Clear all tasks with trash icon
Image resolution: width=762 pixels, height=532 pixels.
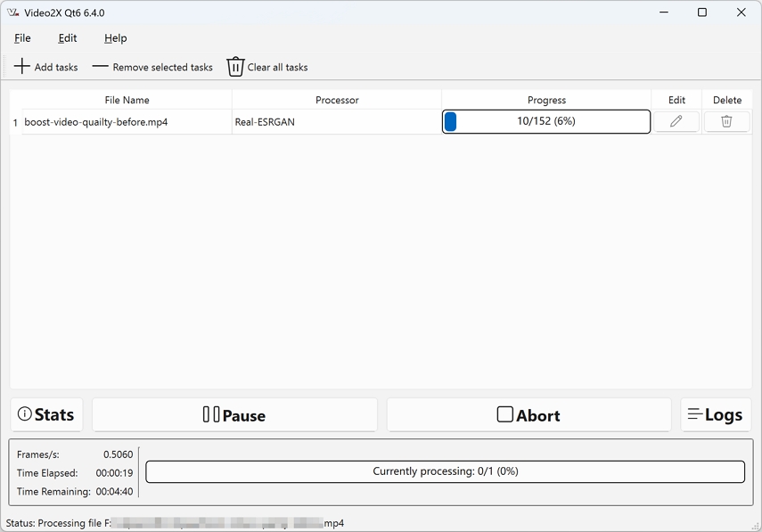[x=267, y=67]
